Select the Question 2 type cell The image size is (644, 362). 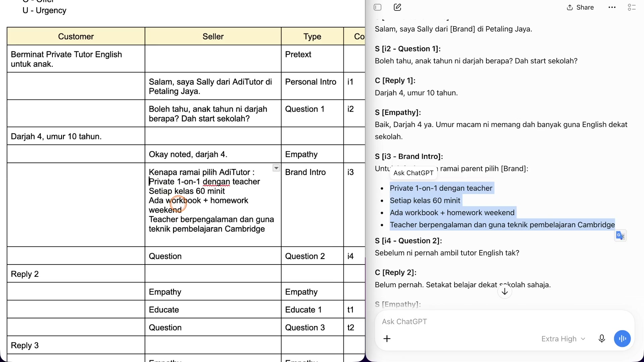[x=312, y=256]
